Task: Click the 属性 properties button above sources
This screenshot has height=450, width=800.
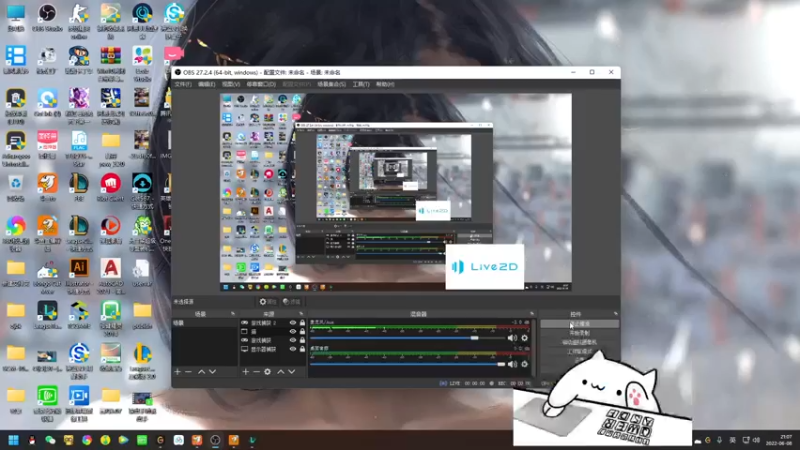Action: pyautogui.click(x=267, y=302)
